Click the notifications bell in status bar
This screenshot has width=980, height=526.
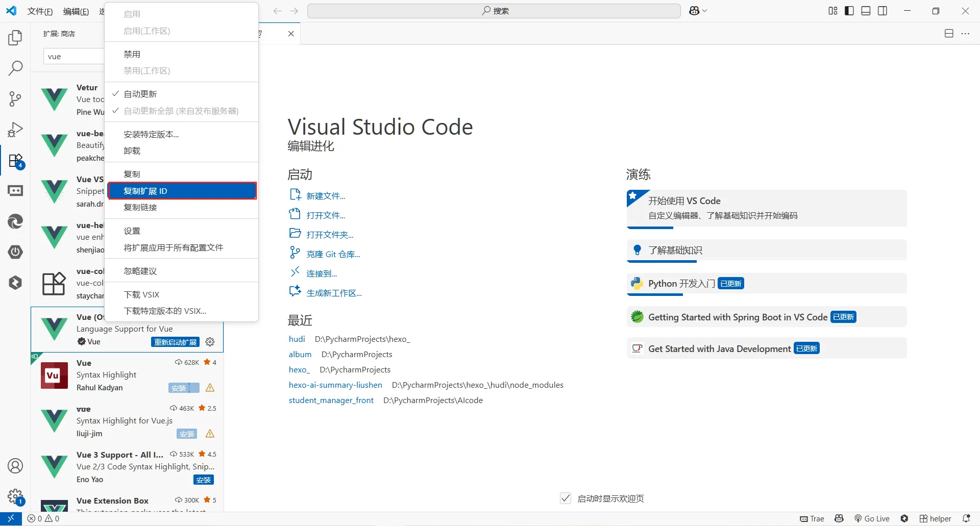pyautogui.click(x=966, y=519)
